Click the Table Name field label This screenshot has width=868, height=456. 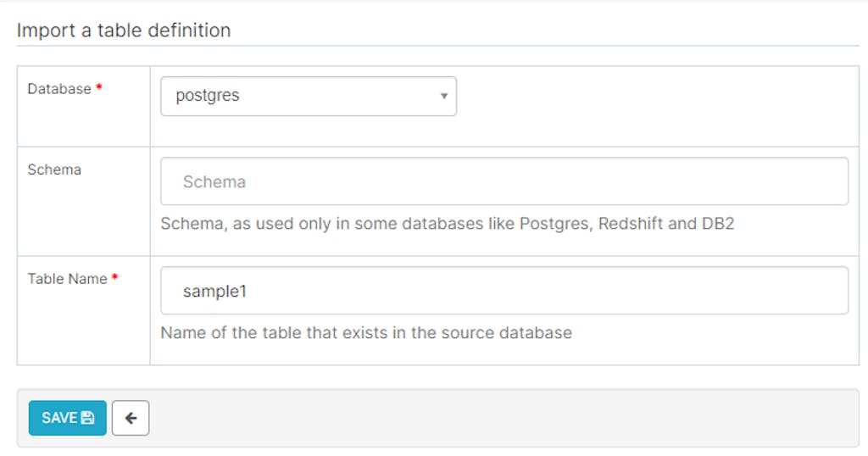click(x=68, y=279)
